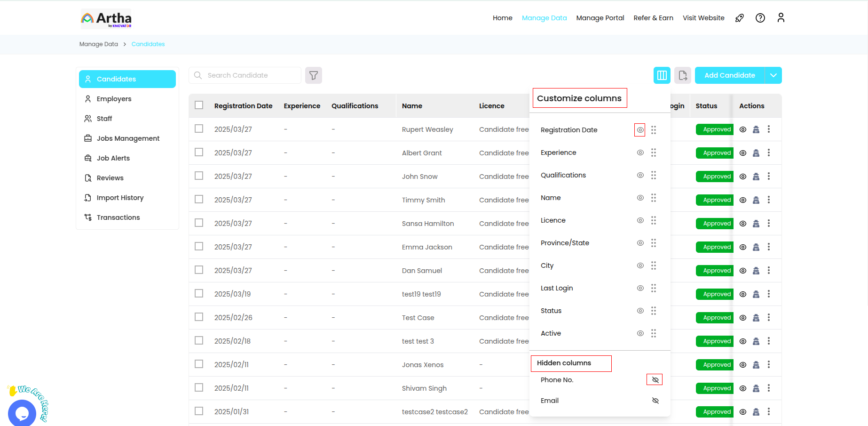Select the John Snow row checkbox
This screenshot has height=426, width=868.
pos(199,176)
